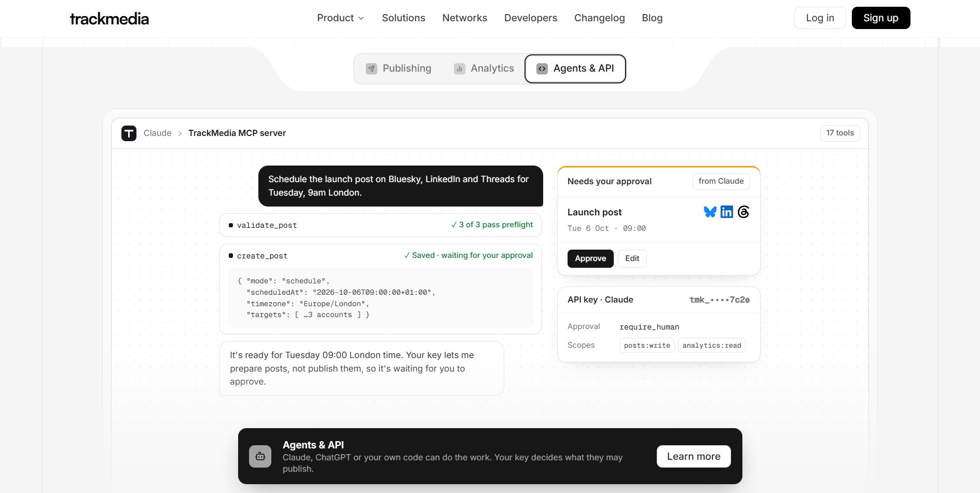This screenshot has width=980, height=493.
Task: Click the 'Tue 6 Oct · 09:00' schedule text
Action: [606, 228]
